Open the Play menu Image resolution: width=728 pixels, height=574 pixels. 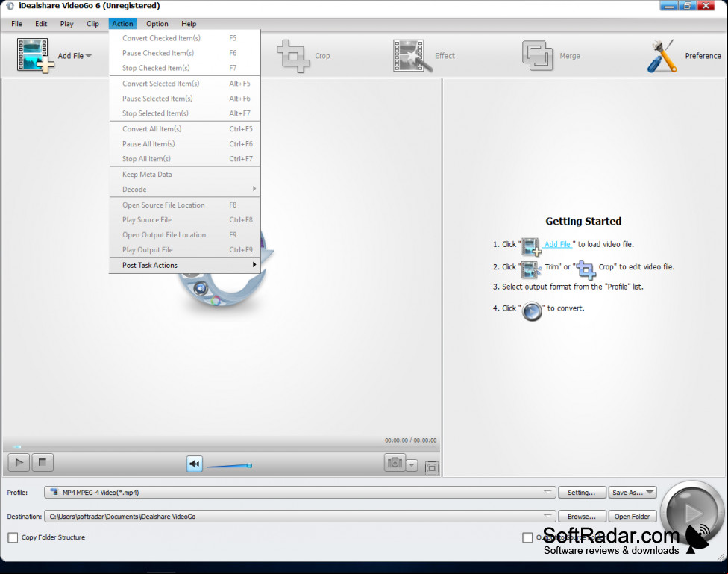[x=67, y=24]
